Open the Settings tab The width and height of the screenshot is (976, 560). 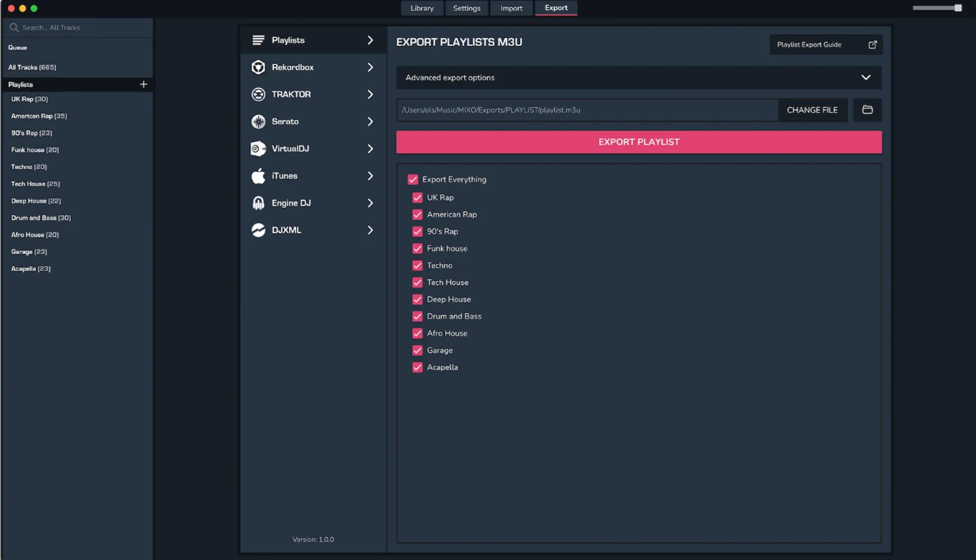pyautogui.click(x=467, y=8)
